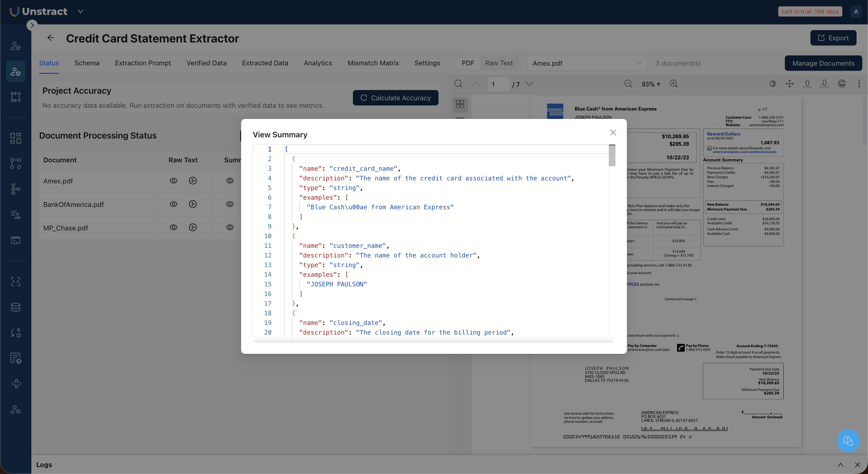This screenshot has height=474, width=868.
Task: Click the print icon in the PDF toolbar
Action: (x=842, y=84)
